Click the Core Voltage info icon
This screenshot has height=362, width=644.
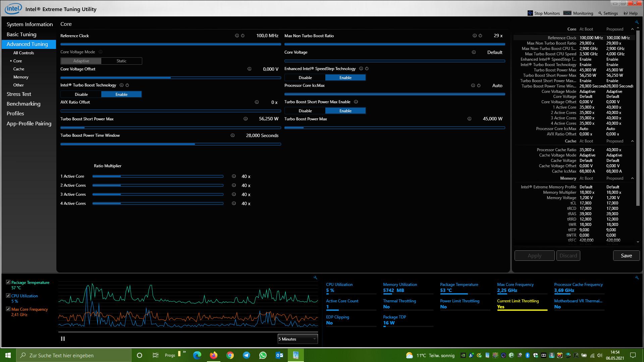(x=474, y=52)
